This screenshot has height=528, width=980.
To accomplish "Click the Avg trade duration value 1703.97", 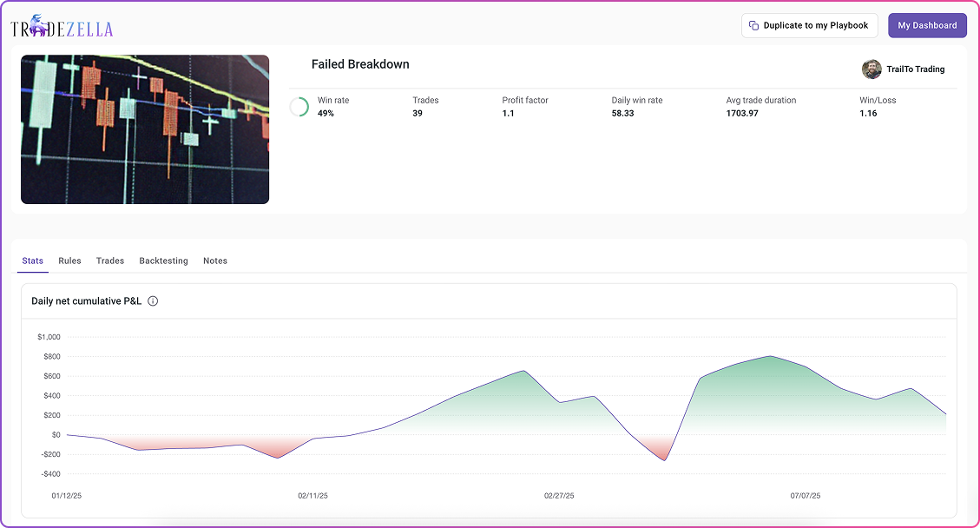I will [742, 114].
